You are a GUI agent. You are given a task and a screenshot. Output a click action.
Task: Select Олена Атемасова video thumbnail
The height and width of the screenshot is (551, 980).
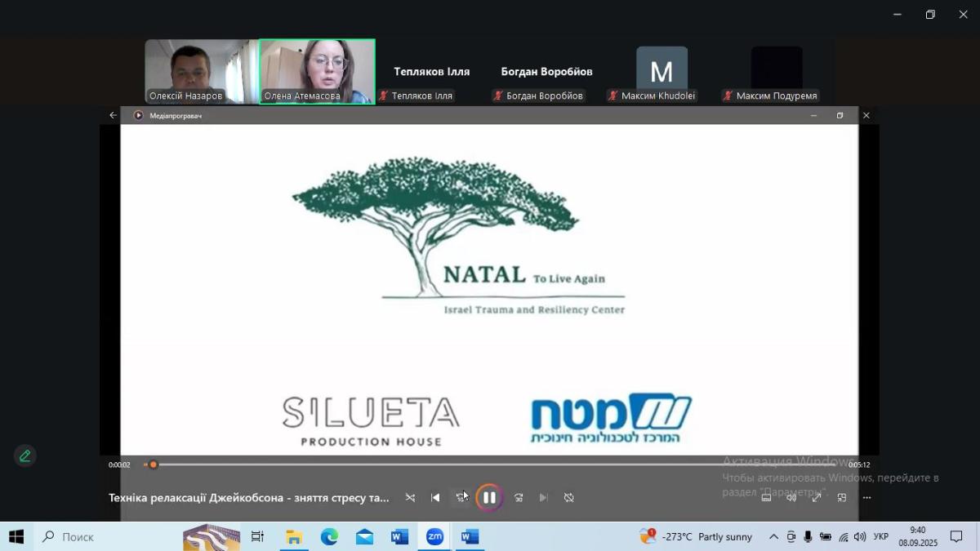(x=317, y=71)
